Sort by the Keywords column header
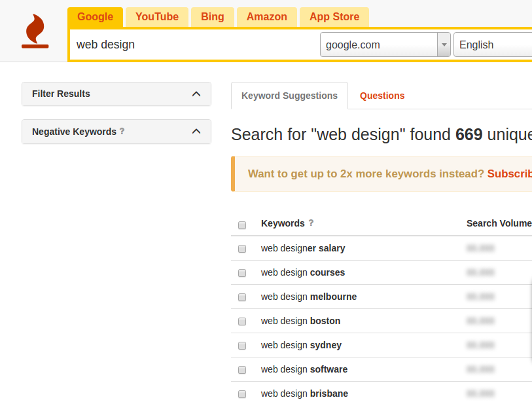Screen dimensions: 532x402 pos(283,223)
